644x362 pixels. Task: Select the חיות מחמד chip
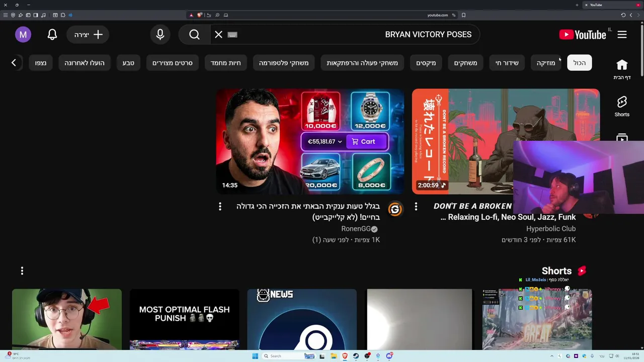tap(225, 63)
